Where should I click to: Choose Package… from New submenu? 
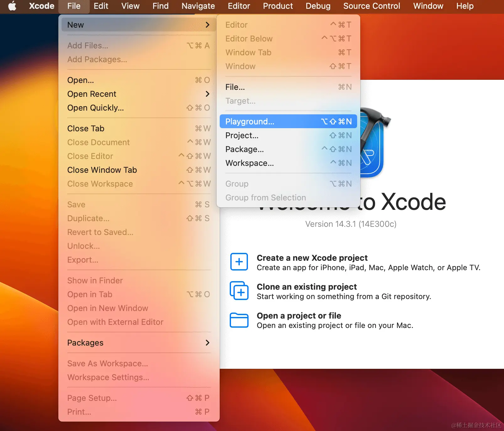tap(288, 149)
